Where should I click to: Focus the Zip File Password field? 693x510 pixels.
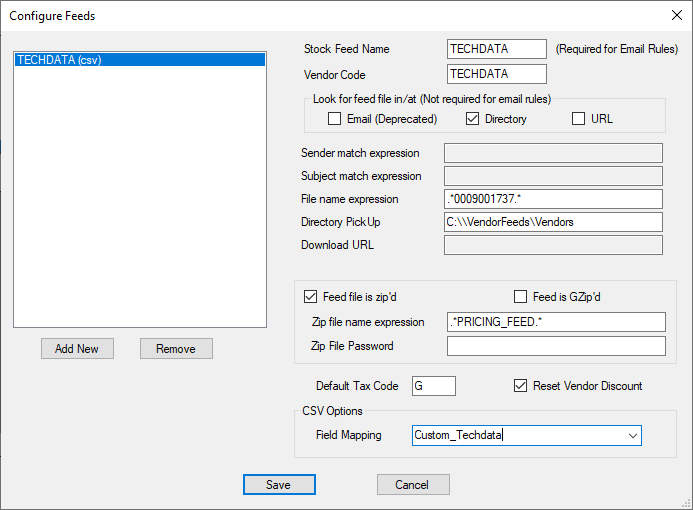click(556, 346)
